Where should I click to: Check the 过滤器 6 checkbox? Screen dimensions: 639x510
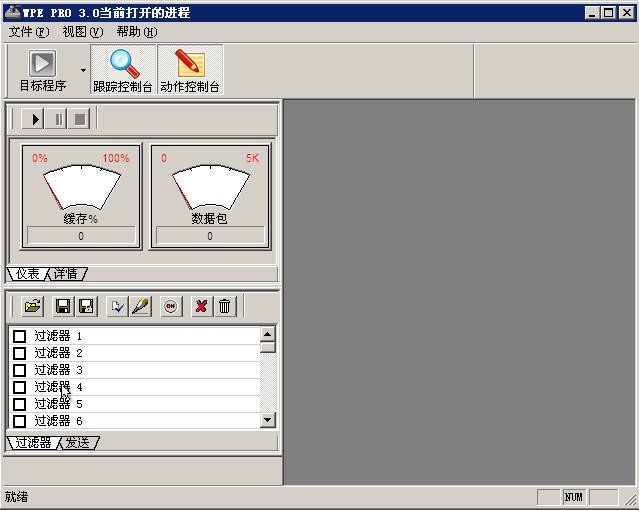(x=19, y=421)
